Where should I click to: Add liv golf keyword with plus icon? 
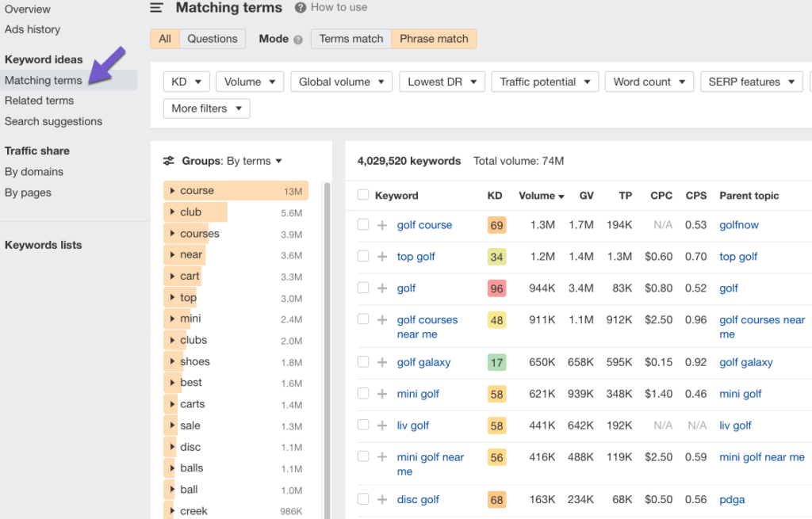coord(382,426)
